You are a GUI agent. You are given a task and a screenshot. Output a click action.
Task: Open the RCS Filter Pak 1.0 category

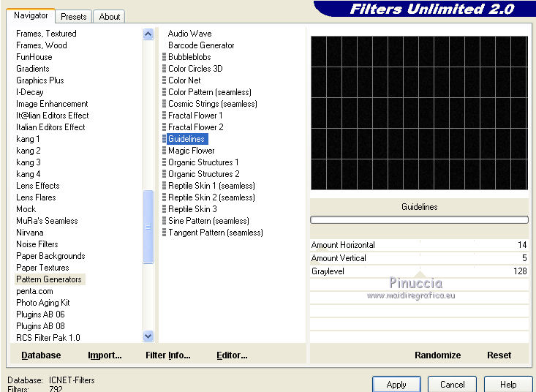click(48, 338)
